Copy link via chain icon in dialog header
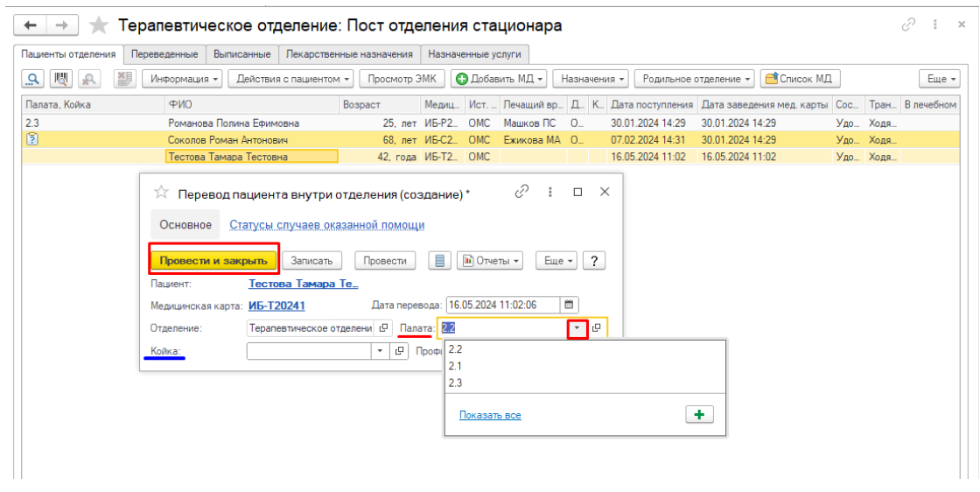Screen dimensions: 980x492 pos(522,193)
